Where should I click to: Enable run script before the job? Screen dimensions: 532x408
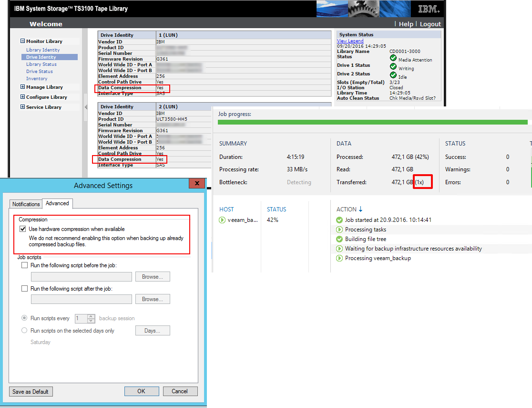[24, 265]
